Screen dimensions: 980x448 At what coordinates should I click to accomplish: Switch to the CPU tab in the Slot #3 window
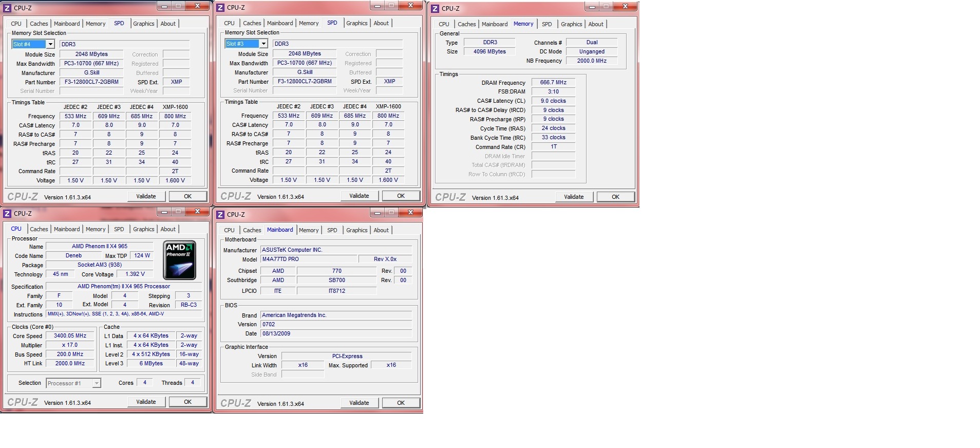230,23
